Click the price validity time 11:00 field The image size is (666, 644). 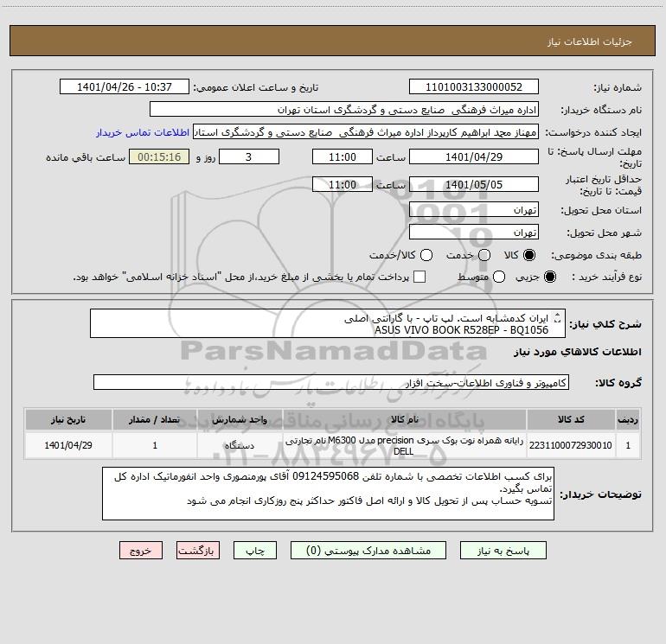click(x=343, y=184)
